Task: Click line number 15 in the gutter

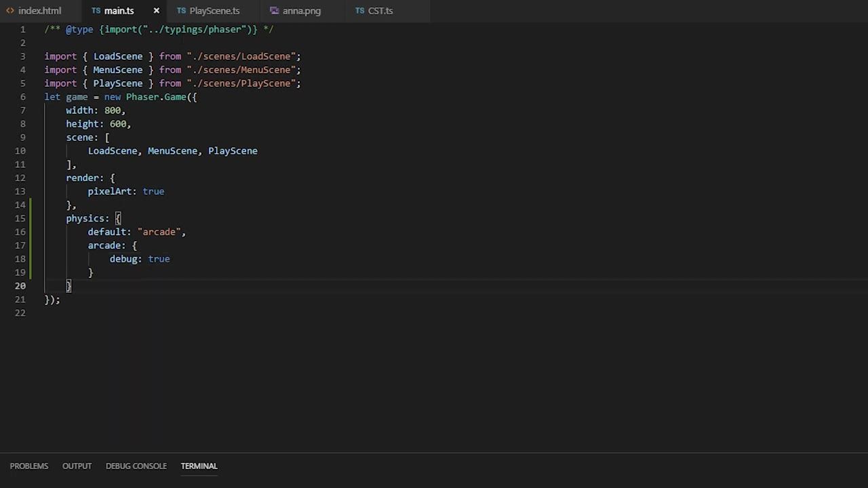Action: [x=20, y=218]
